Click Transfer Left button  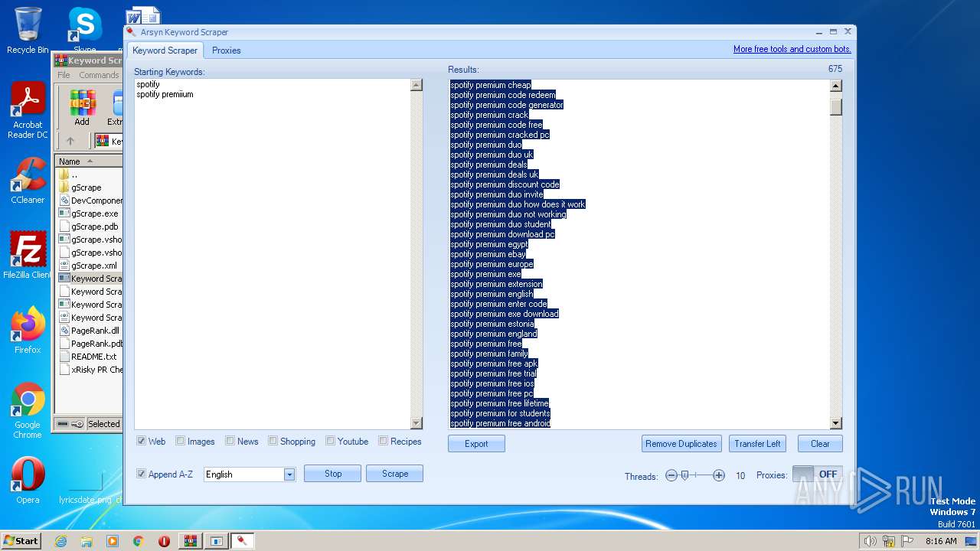point(757,444)
